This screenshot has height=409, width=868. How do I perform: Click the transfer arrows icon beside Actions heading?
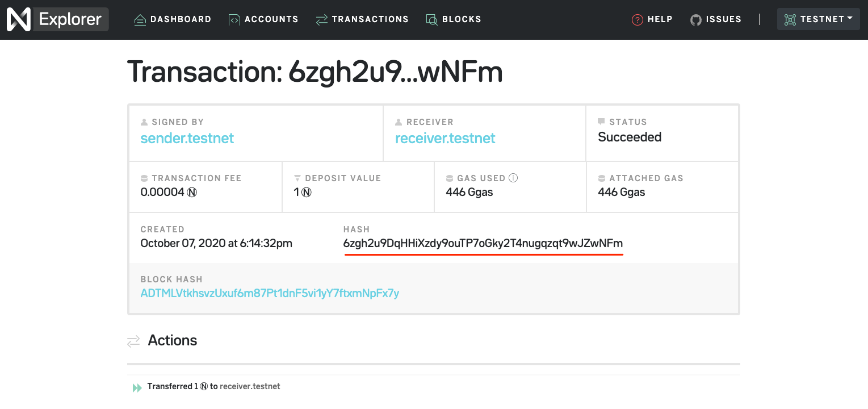pyautogui.click(x=133, y=340)
